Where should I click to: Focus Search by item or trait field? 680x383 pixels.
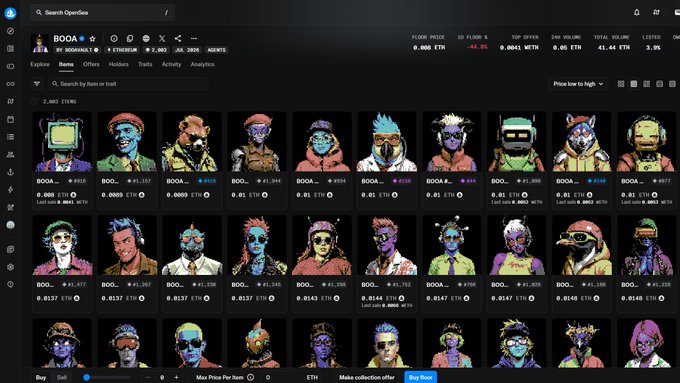128,84
